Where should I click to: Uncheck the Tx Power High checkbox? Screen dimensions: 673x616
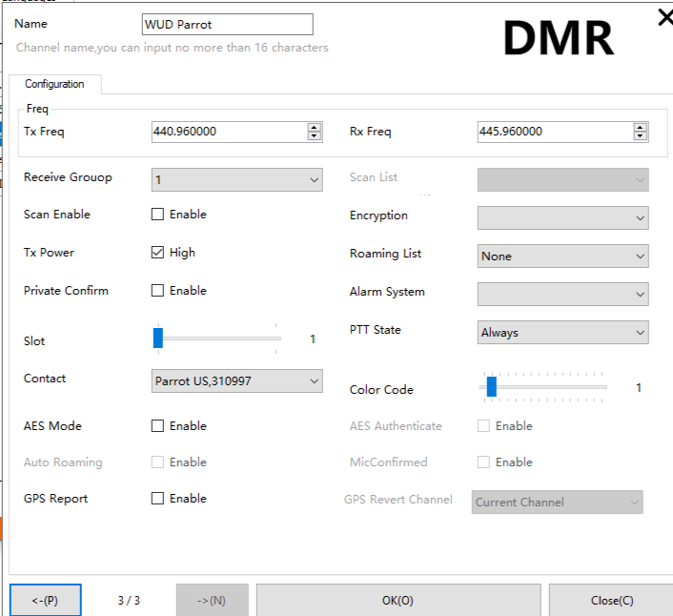click(x=158, y=253)
